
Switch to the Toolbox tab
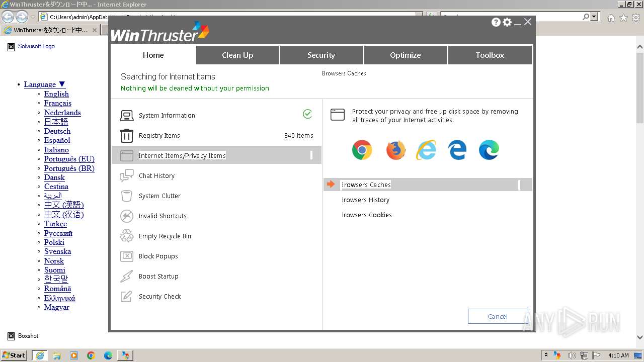pyautogui.click(x=490, y=55)
